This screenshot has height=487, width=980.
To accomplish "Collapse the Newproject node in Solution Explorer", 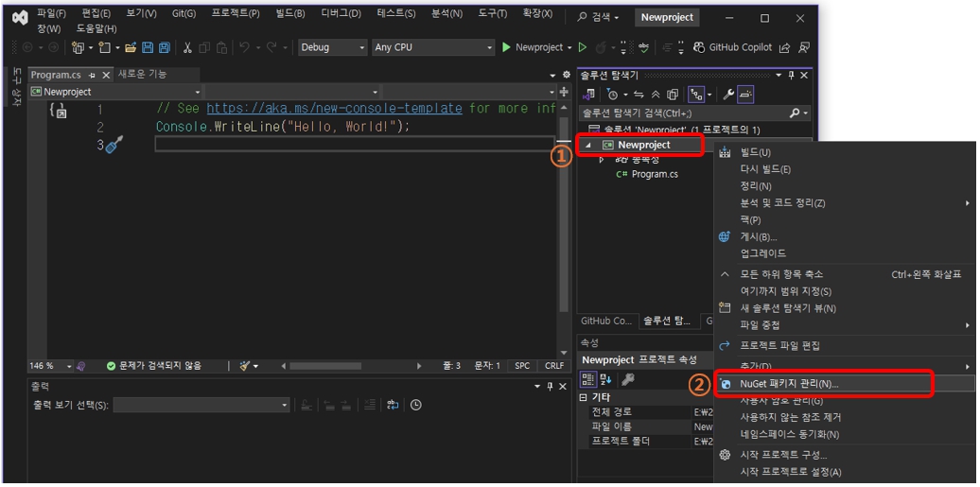I will 588,145.
